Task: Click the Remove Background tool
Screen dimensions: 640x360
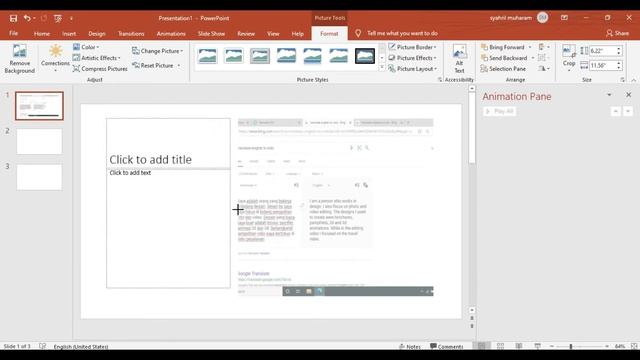Action: click(19, 59)
